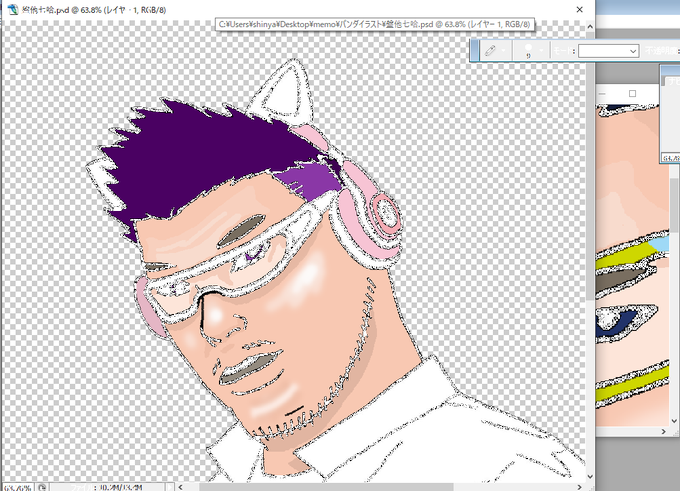Grab the options bar gripper handle
The width and height of the screenshot is (680, 491).
pyautogui.click(x=475, y=50)
